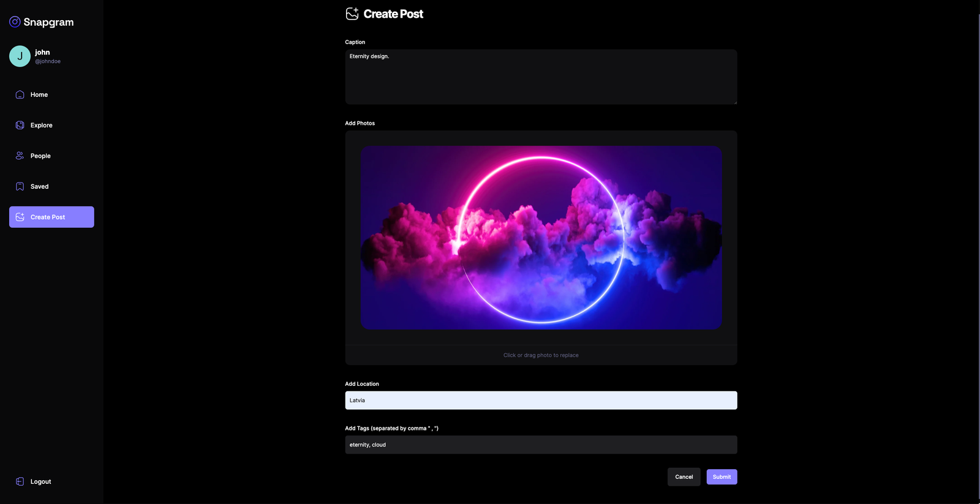Click the Add Location field containing Latvia
Screen dimensions: 980x504
tap(541, 401)
